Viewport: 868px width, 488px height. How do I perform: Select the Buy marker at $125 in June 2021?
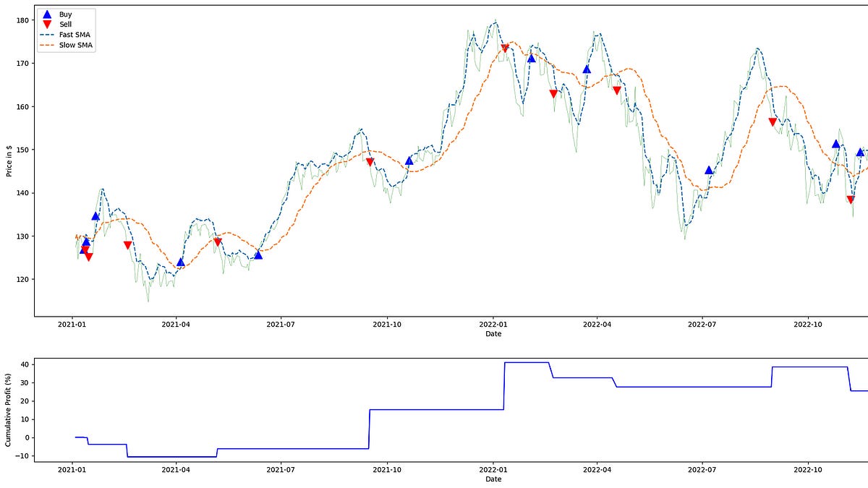[258, 255]
